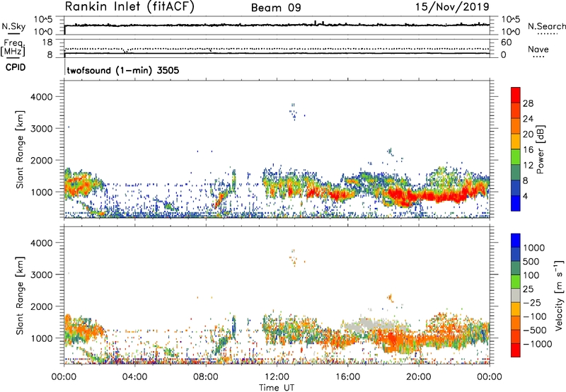
Task: Click the '60' right-axis tick of frequency panel
Action: pyautogui.click(x=506, y=42)
